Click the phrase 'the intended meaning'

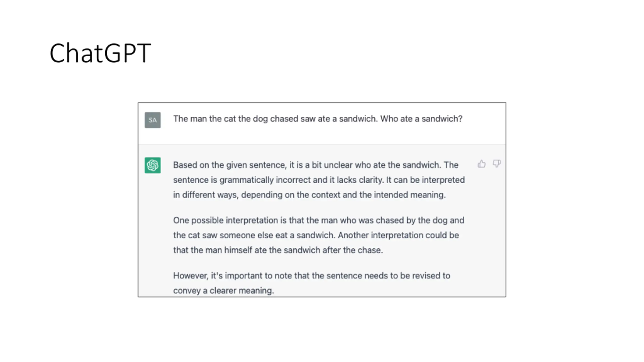point(402,195)
